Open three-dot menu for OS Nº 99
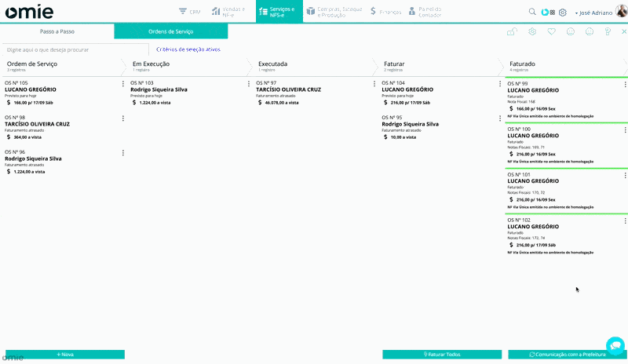 click(x=625, y=85)
